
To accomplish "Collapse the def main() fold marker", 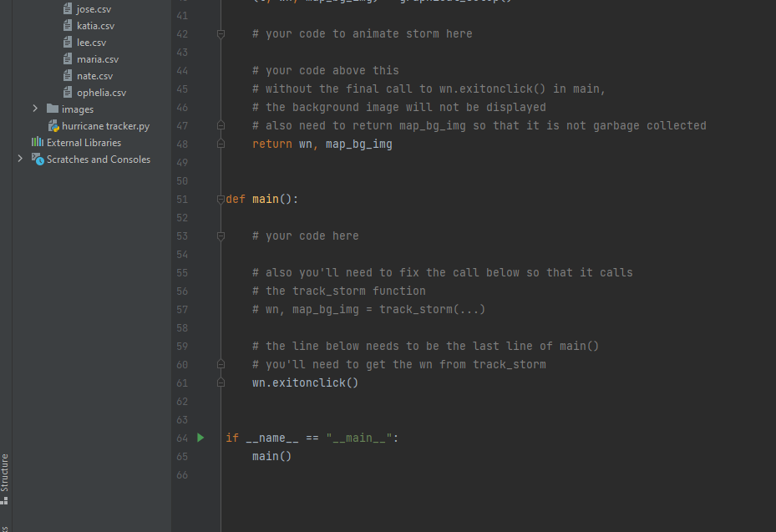I will tap(221, 200).
